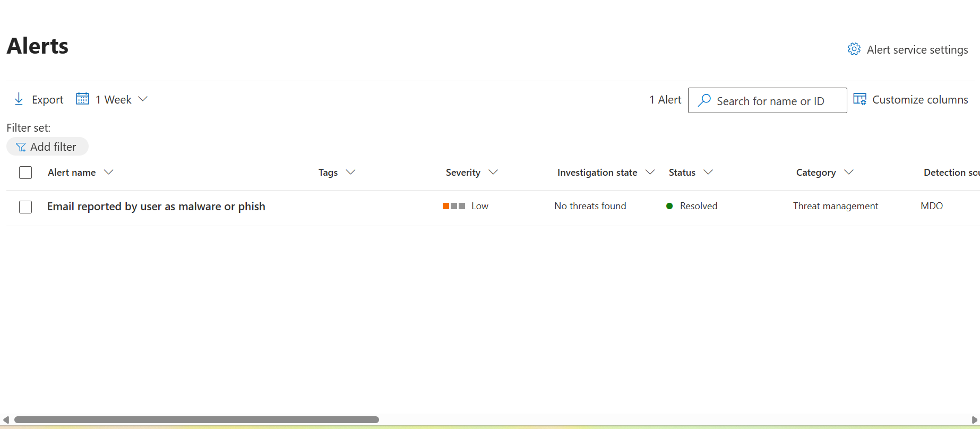The height and width of the screenshot is (429, 980).
Task: Click the right arrow of horizontal scrollbar
Action: [x=974, y=419]
